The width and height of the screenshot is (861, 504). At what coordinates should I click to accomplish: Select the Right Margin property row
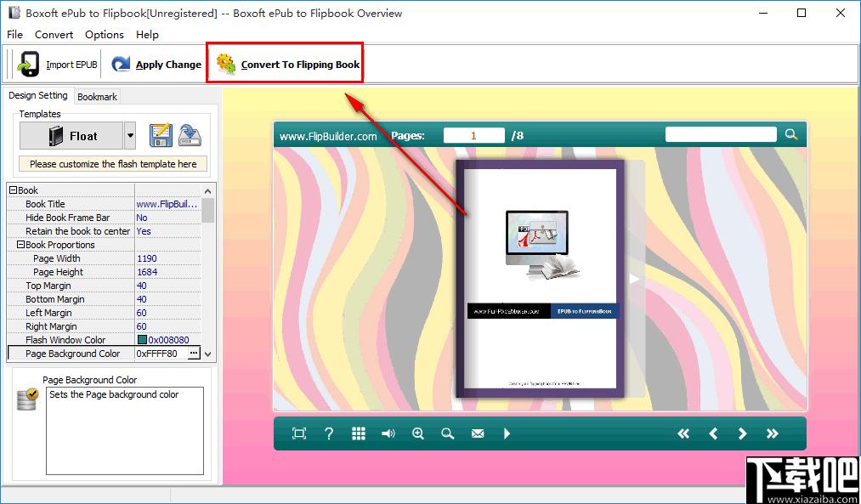[x=105, y=326]
